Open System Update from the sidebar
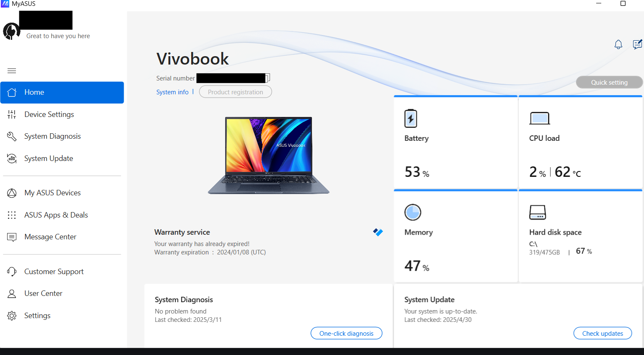644x355 pixels. [62, 158]
